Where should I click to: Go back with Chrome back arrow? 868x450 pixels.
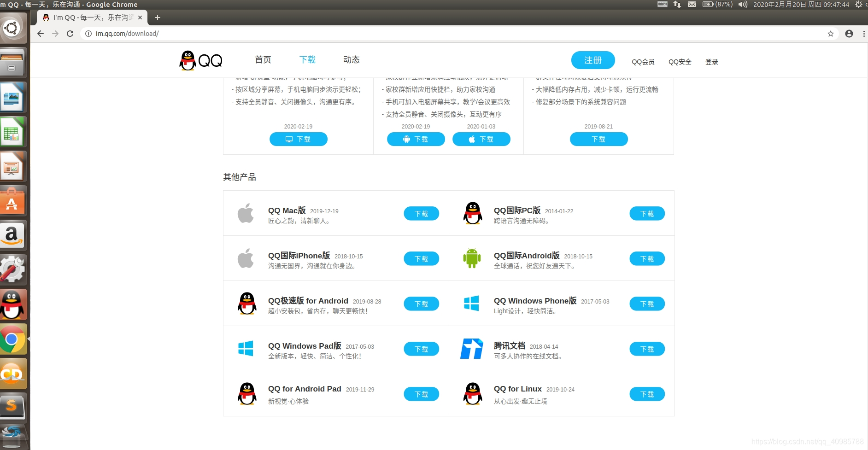pos(41,34)
